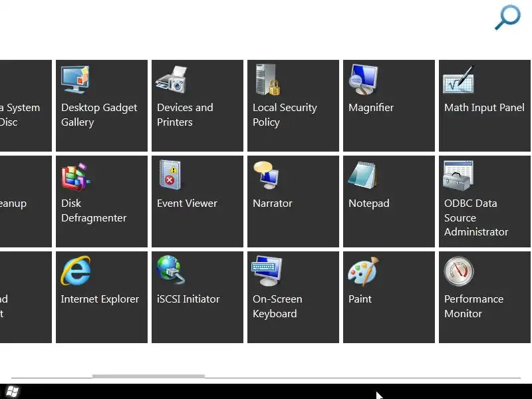Click the 'Paint' label text
The width and height of the screenshot is (532, 399).
click(360, 299)
